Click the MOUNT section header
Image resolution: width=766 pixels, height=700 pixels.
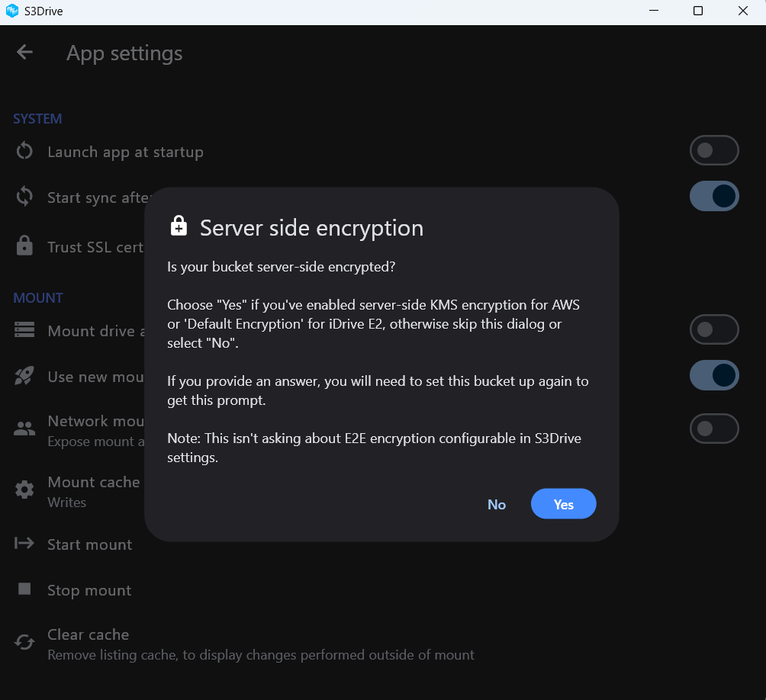38,298
